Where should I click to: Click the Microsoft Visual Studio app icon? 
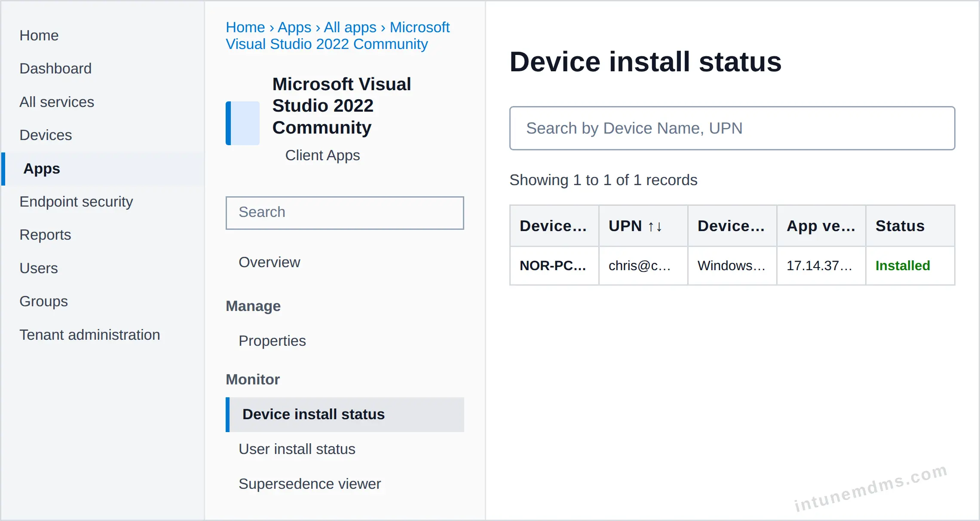coord(242,123)
